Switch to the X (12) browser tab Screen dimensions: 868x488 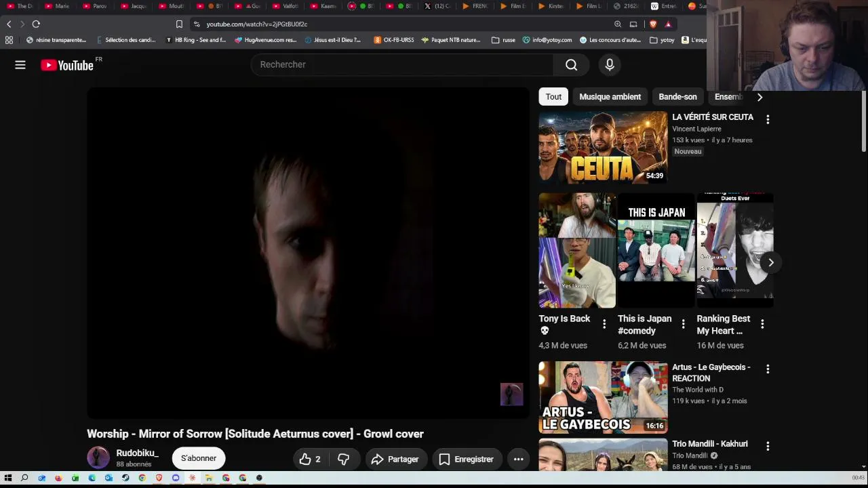pos(437,6)
